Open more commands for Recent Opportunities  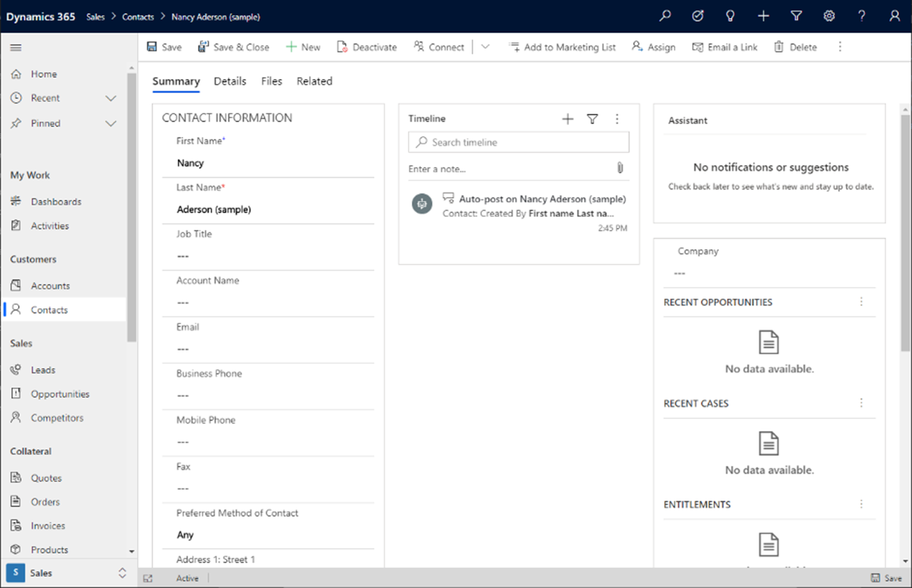coord(861,301)
